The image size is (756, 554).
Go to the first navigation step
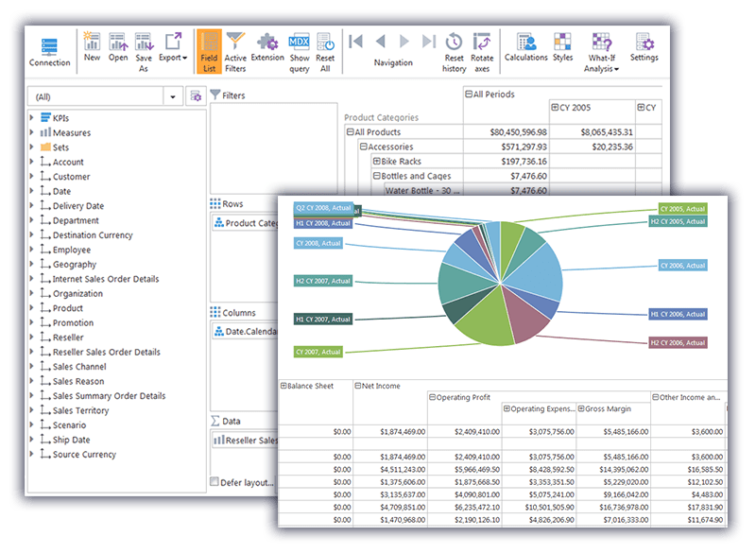tap(356, 42)
